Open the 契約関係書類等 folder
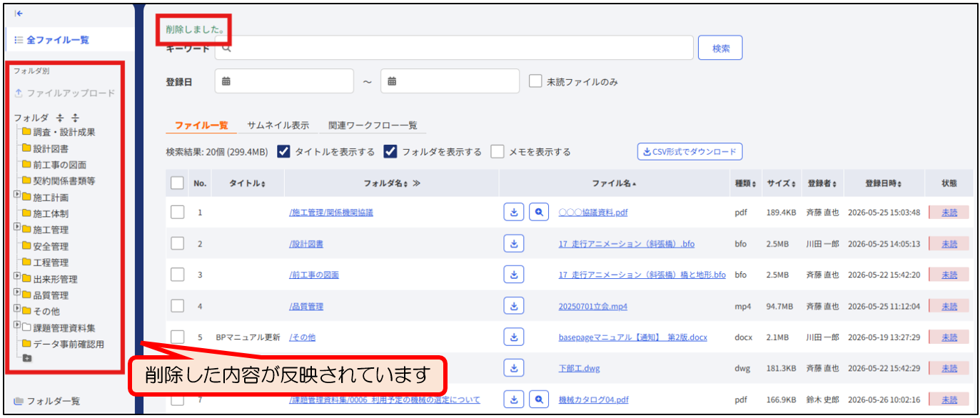Image resolution: width=980 pixels, height=418 pixels. (x=59, y=181)
